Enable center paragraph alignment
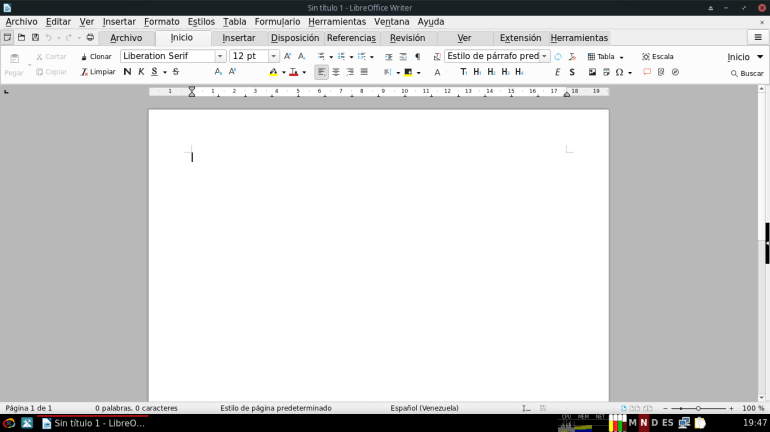 (336, 72)
